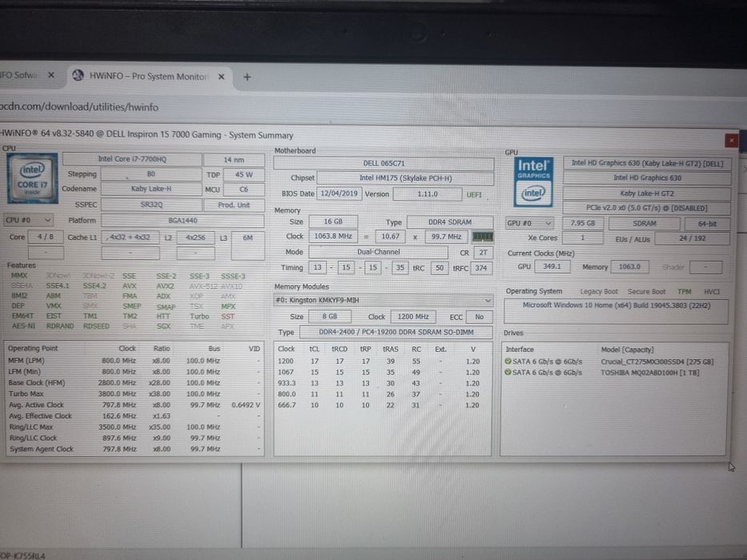The width and height of the screenshot is (747, 560).
Task: Click the core count 4 / 8 field
Action: 46,237
